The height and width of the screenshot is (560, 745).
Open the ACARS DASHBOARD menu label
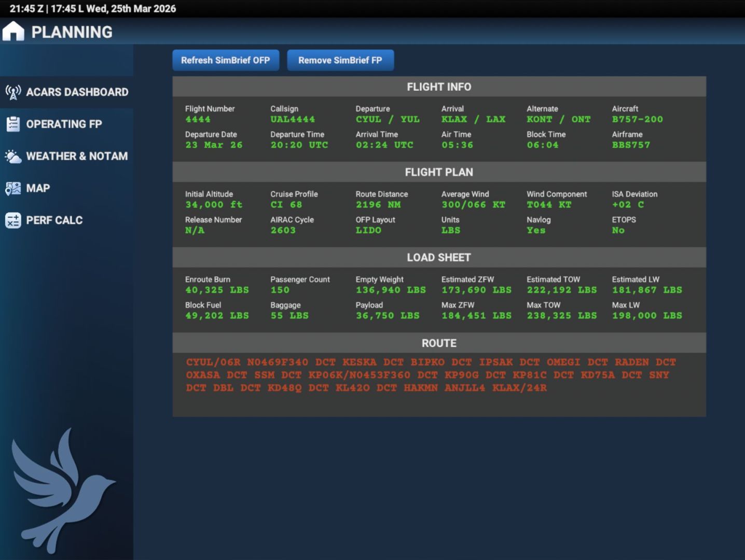(x=77, y=92)
